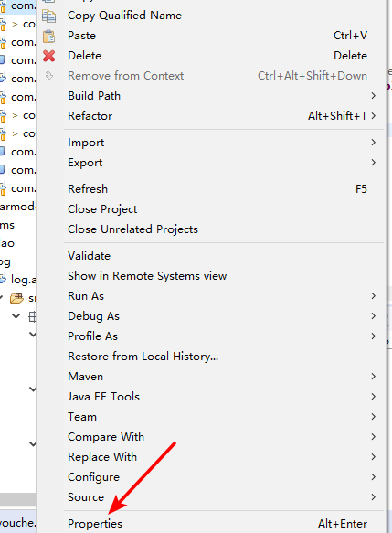Collapse the package tree chevron beside the grid icon

pos(16,316)
